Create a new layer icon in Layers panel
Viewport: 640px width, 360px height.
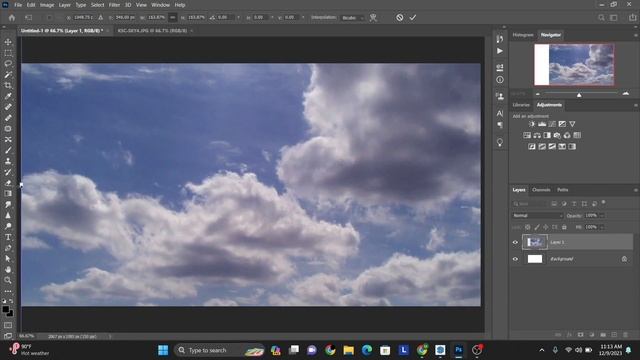click(614, 335)
